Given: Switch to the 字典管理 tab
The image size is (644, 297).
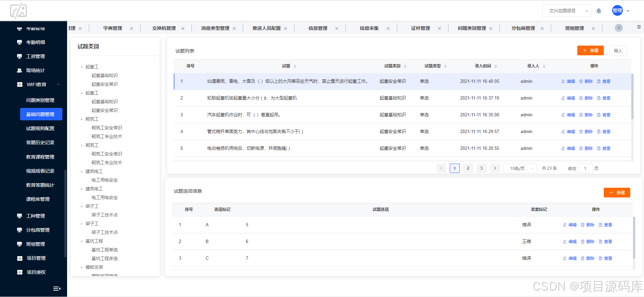Looking at the screenshot, I should coord(113,28).
